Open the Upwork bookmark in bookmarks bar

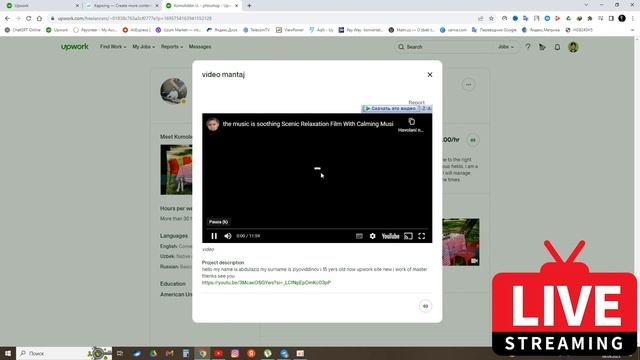tap(57, 30)
